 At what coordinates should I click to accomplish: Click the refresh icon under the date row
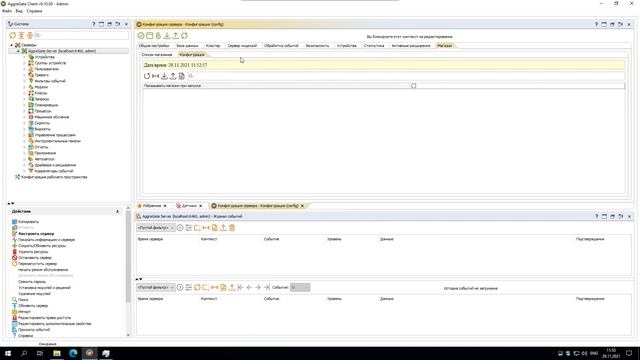(x=147, y=76)
